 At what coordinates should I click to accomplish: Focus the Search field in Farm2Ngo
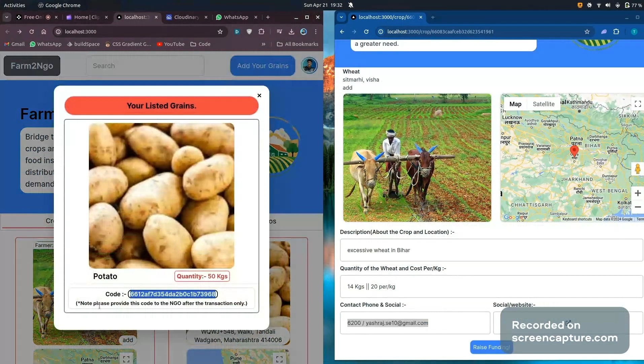pos(145,66)
